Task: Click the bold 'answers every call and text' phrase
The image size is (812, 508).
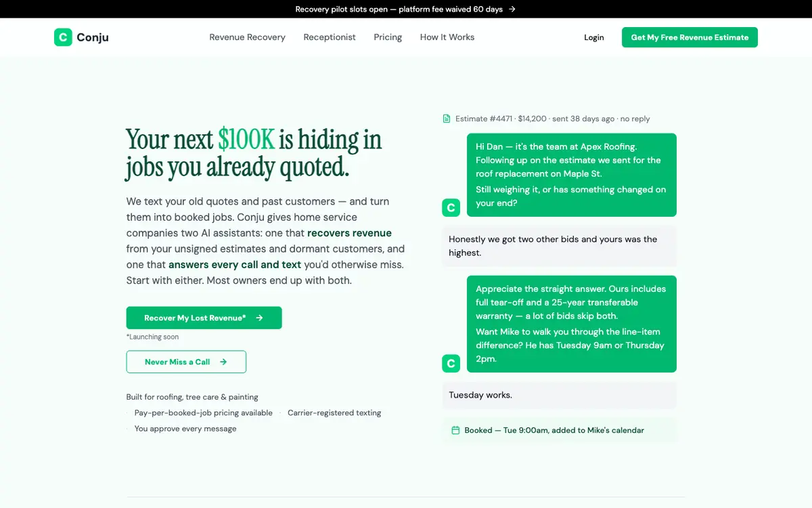Action: point(235,265)
